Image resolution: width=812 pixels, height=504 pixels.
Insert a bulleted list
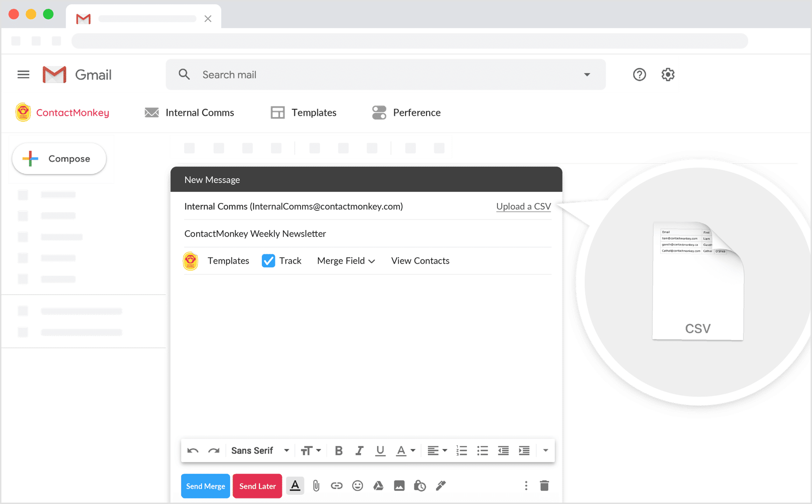[483, 450]
